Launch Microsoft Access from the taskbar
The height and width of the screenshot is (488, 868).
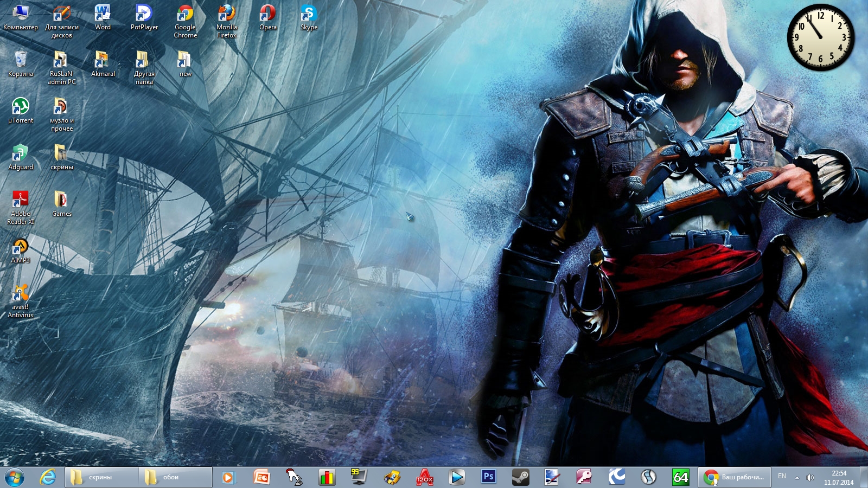(584, 477)
